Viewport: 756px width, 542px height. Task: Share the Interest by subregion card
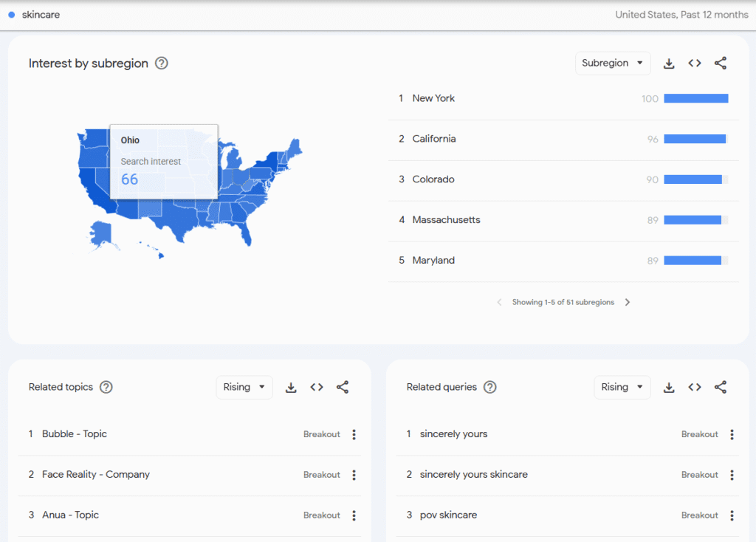pos(721,64)
